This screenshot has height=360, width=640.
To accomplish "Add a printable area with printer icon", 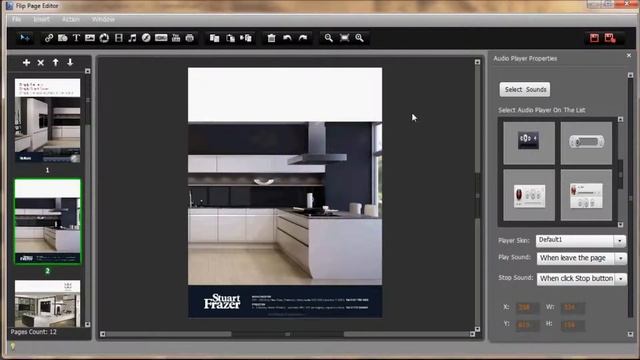I will 190,38.
